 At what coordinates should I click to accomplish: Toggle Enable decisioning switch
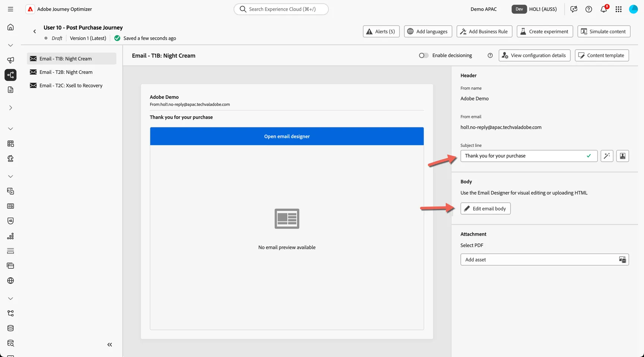[423, 56]
